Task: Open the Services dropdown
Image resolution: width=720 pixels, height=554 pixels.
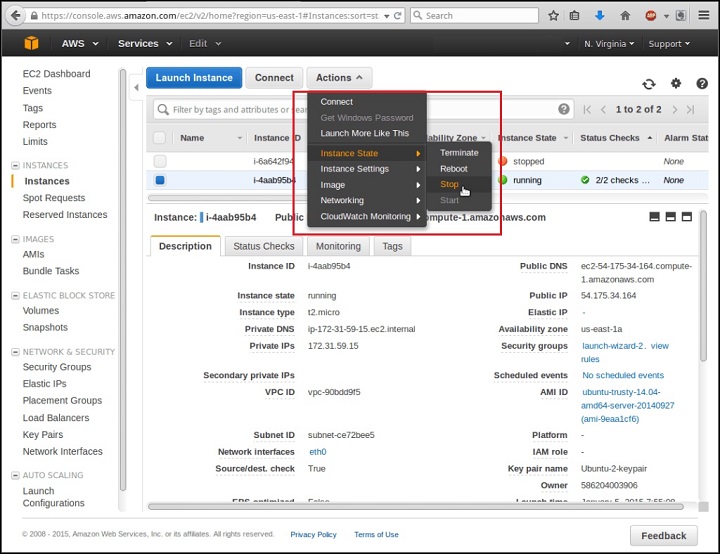Action: click(x=145, y=44)
